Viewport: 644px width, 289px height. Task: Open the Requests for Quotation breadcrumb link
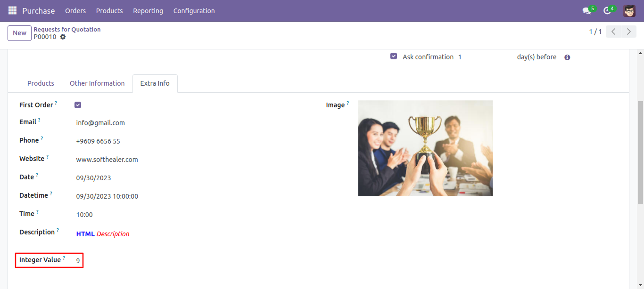(x=67, y=29)
